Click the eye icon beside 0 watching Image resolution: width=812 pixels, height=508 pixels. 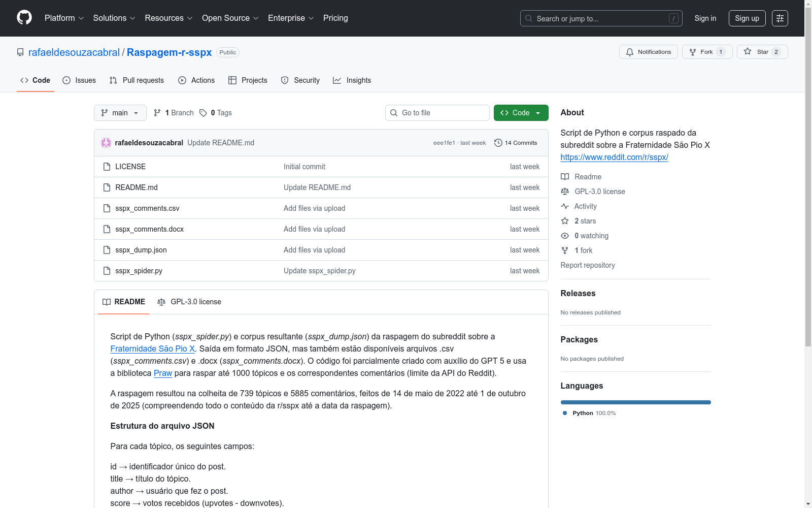(x=565, y=236)
